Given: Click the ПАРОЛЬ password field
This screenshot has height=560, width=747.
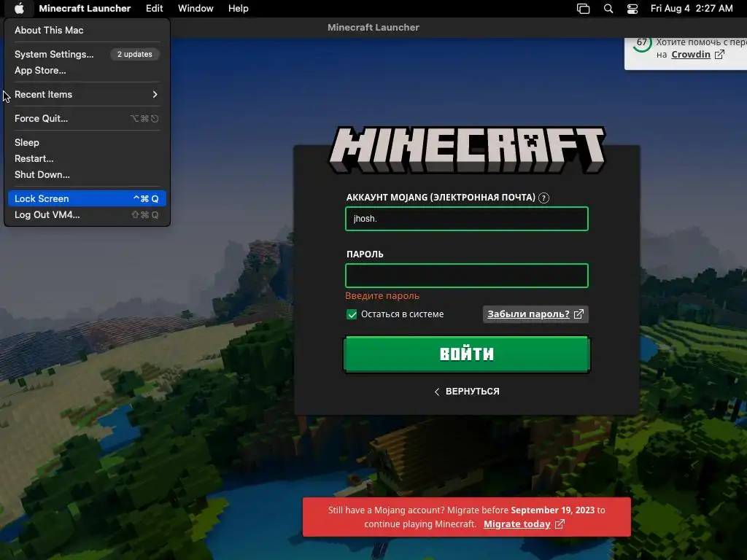Looking at the screenshot, I should point(467,276).
